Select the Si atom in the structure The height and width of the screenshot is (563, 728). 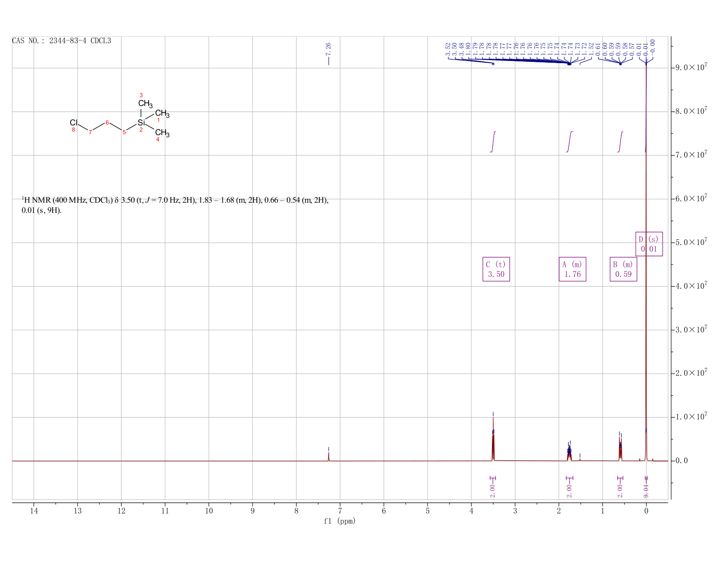click(x=141, y=122)
